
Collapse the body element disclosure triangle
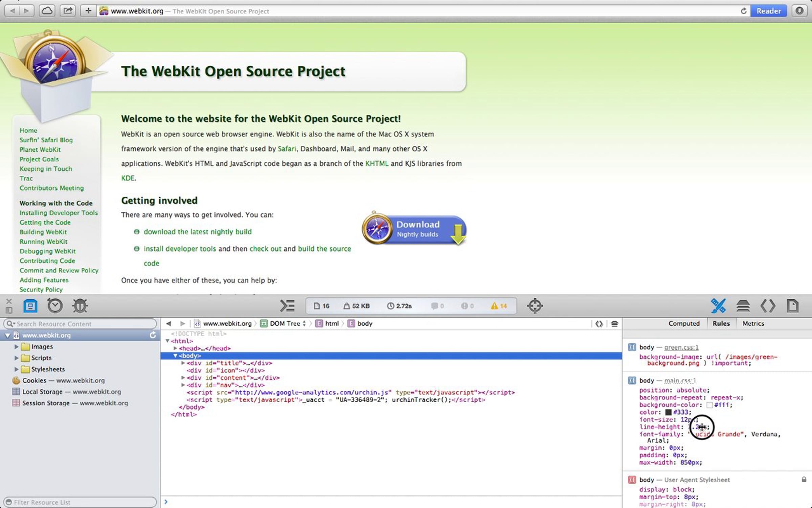pos(175,356)
